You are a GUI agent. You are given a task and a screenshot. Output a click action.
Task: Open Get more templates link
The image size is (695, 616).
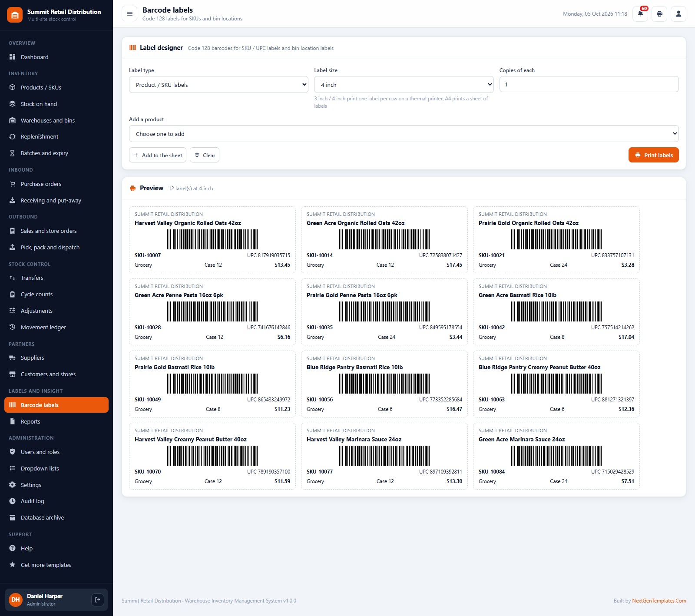tap(56, 565)
